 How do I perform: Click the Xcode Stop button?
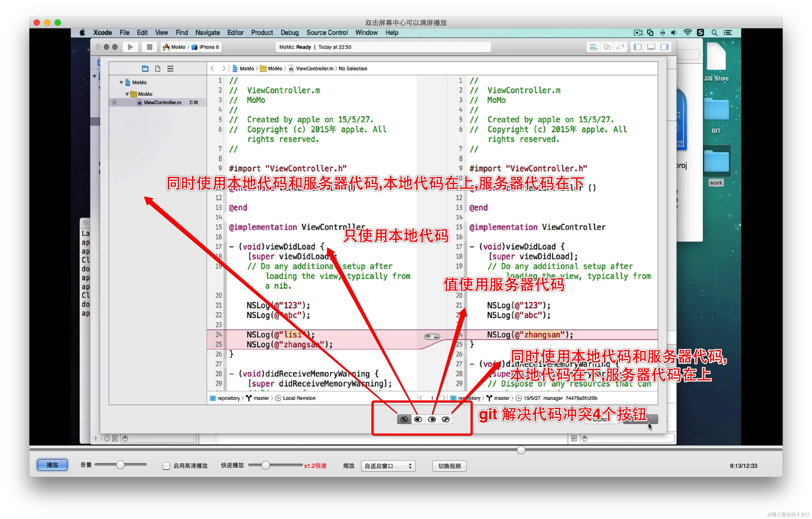pos(149,47)
